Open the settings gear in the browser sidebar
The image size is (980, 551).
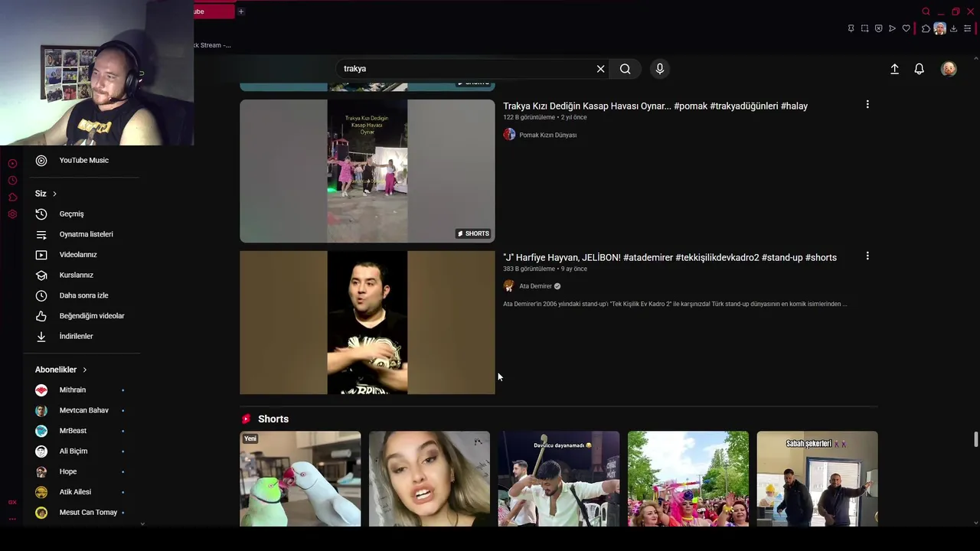(12, 214)
